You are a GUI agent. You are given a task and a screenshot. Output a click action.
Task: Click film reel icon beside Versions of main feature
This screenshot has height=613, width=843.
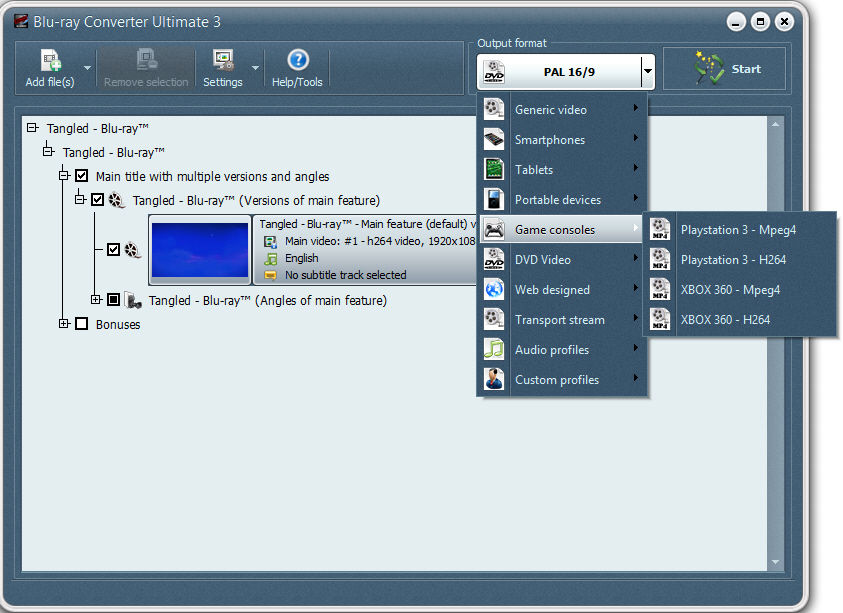click(x=117, y=201)
